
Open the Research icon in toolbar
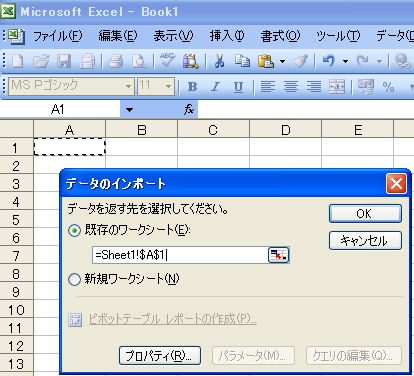191,61
